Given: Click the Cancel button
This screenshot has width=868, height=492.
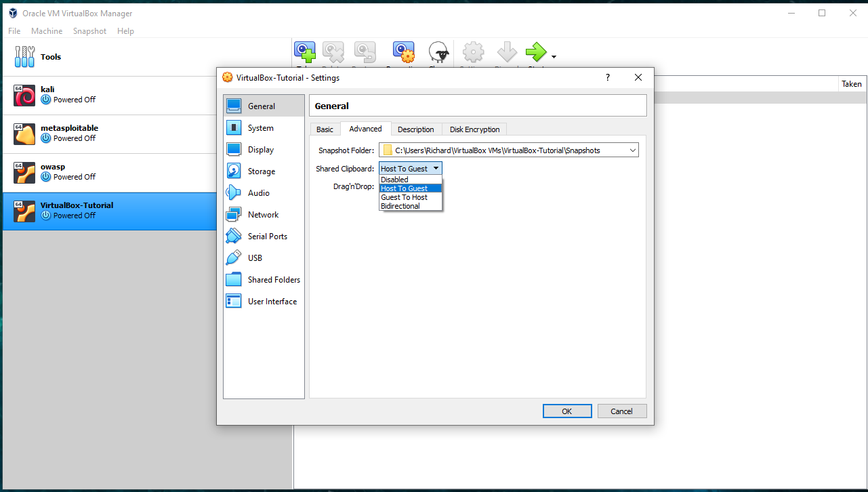Looking at the screenshot, I should coord(621,411).
